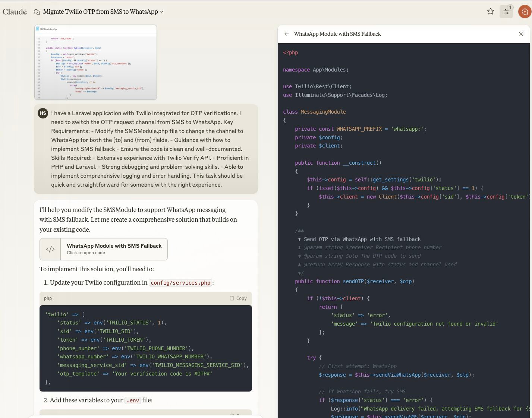
Task: Open the orange user avatar menu
Action: click(525, 12)
